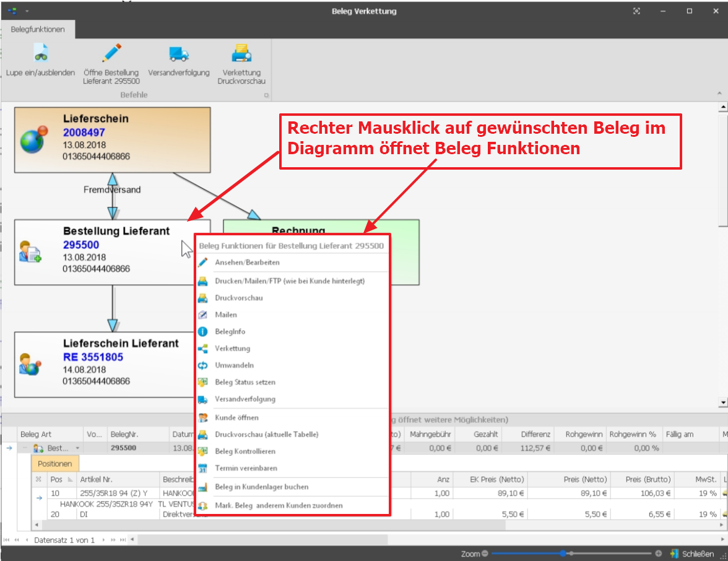The image size is (728, 561).
Task: Collapse the ribbon with the chevron
Action: click(719, 94)
